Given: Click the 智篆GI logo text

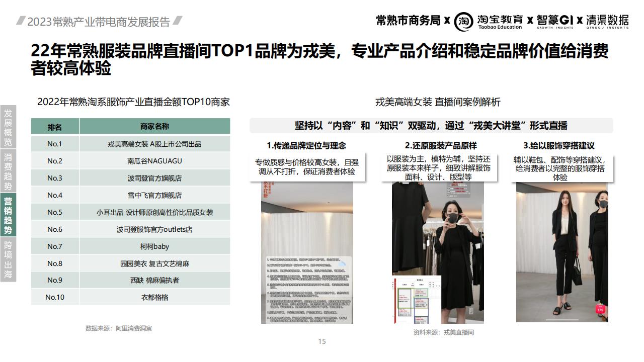Looking at the screenshot, I should [x=555, y=21].
